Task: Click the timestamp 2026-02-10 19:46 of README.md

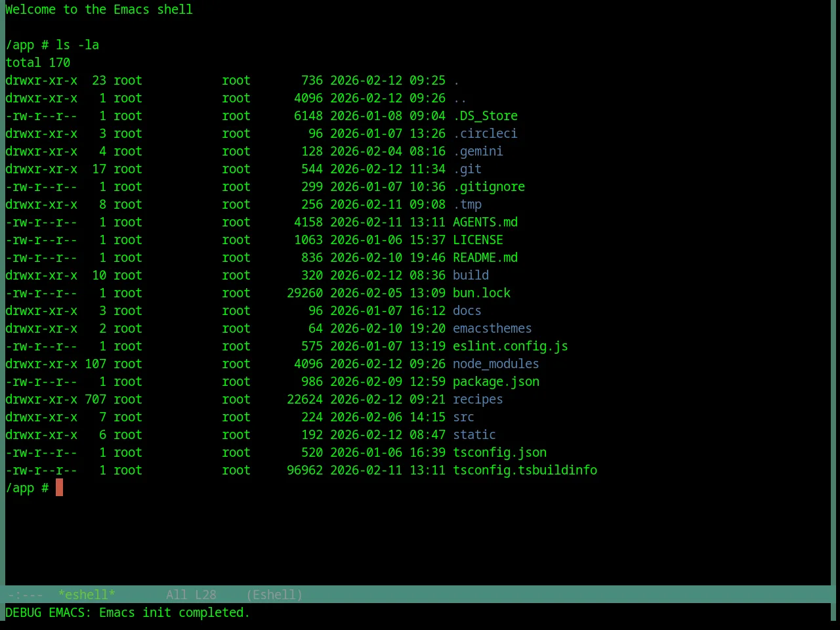Action: coord(388,257)
